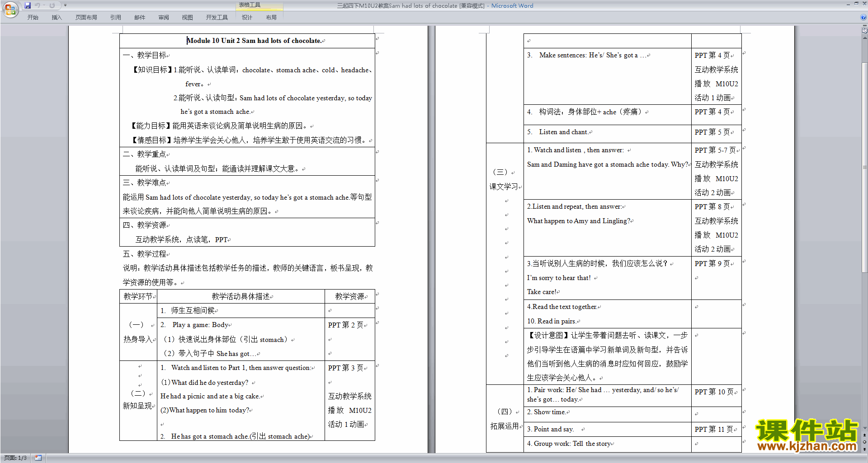Click the text '4.Read the text together.'
The image size is (868, 463).
point(562,307)
